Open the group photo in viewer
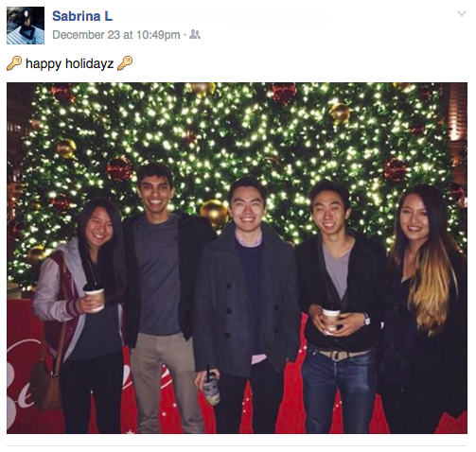476x452 pixels. pos(237,258)
